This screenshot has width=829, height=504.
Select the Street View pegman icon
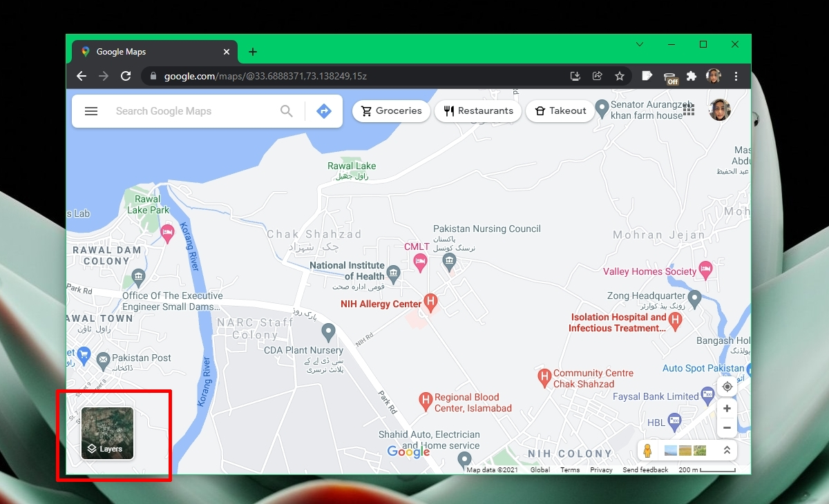(647, 451)
